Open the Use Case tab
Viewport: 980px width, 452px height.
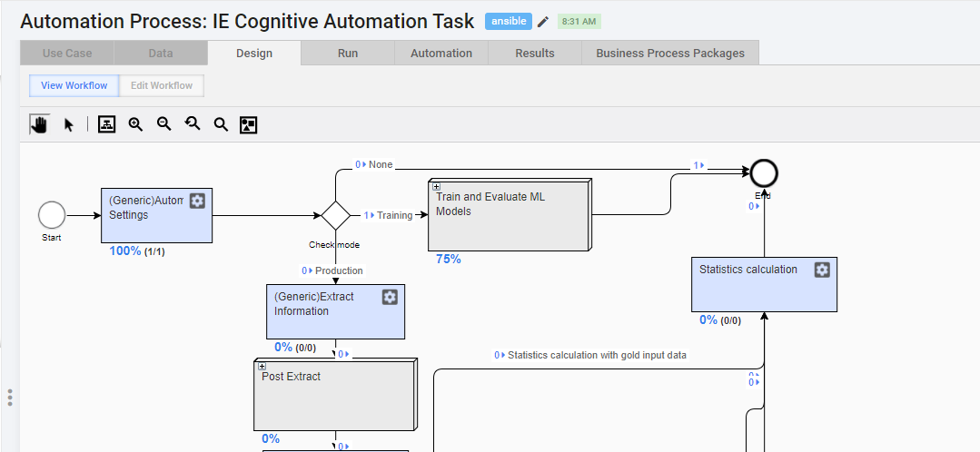pos(67,53)
